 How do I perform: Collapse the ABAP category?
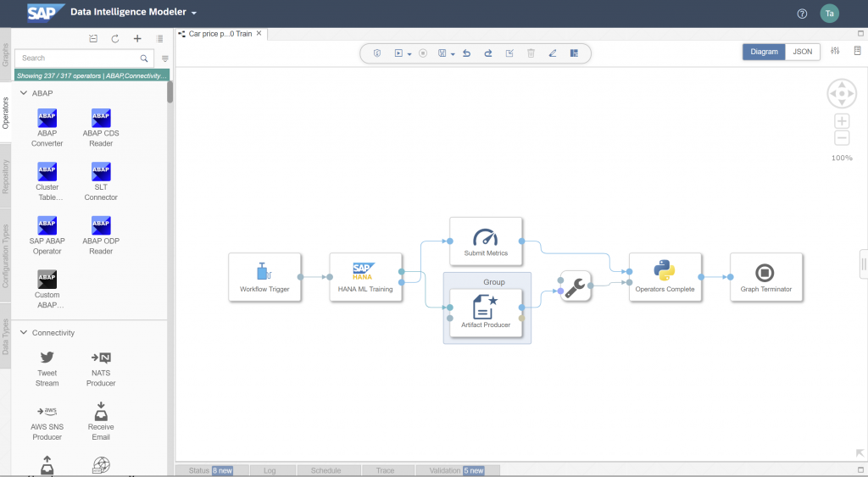pos(23,93)
